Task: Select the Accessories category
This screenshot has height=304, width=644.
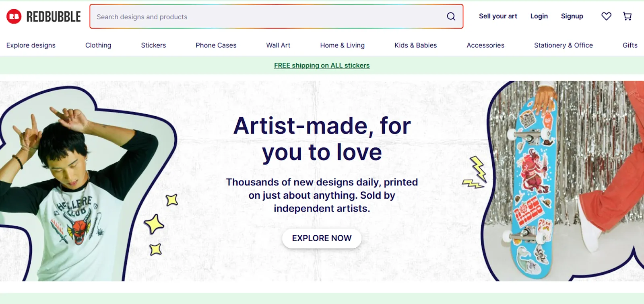Action: pos(485,45)
